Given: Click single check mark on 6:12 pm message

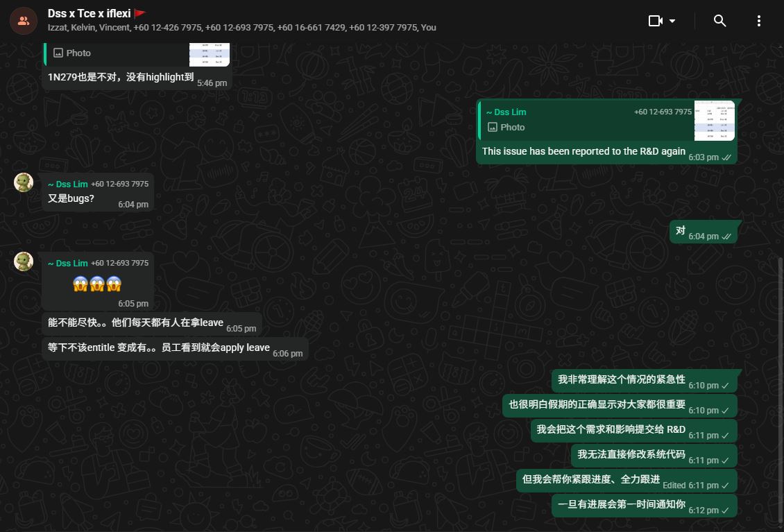Looking at the screenshot, I should (x=726, y=510).
